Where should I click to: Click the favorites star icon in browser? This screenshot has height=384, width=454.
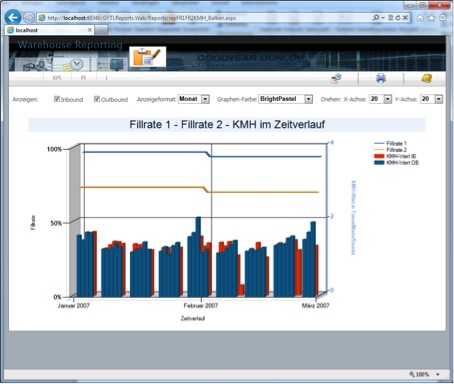431,18
